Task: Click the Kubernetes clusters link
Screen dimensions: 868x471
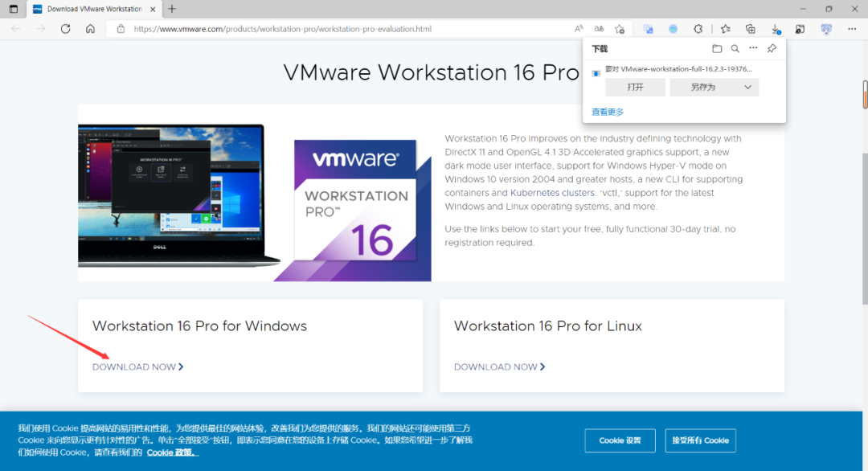Action: pyautogui.click(x=552, y=193)
